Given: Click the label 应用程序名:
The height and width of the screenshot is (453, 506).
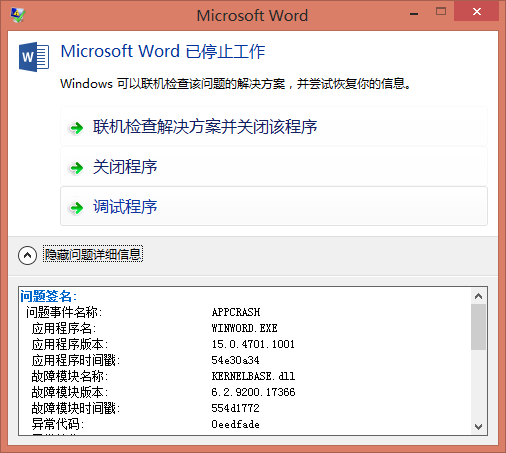Looking at the screenshot, I should coord(64,328).
